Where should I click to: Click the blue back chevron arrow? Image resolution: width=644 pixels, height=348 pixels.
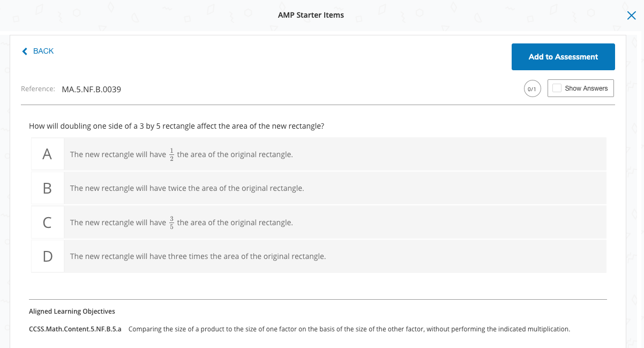[x=25, y=51]
